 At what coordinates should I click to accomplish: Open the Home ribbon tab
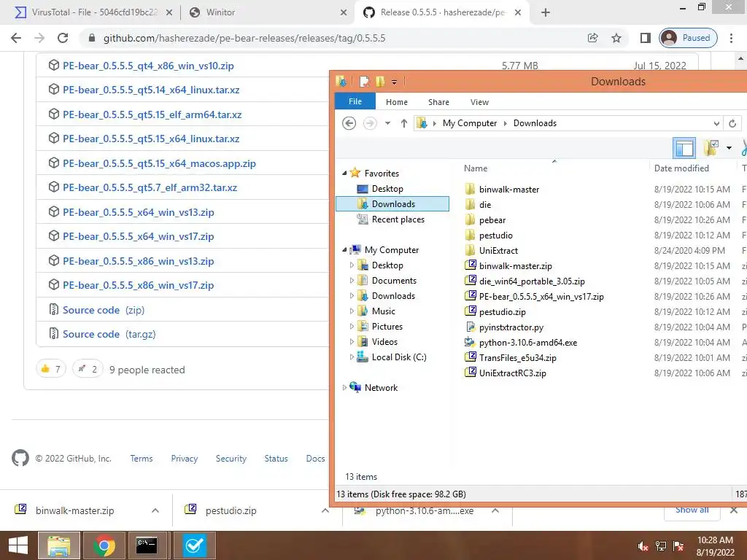point(396,102)
